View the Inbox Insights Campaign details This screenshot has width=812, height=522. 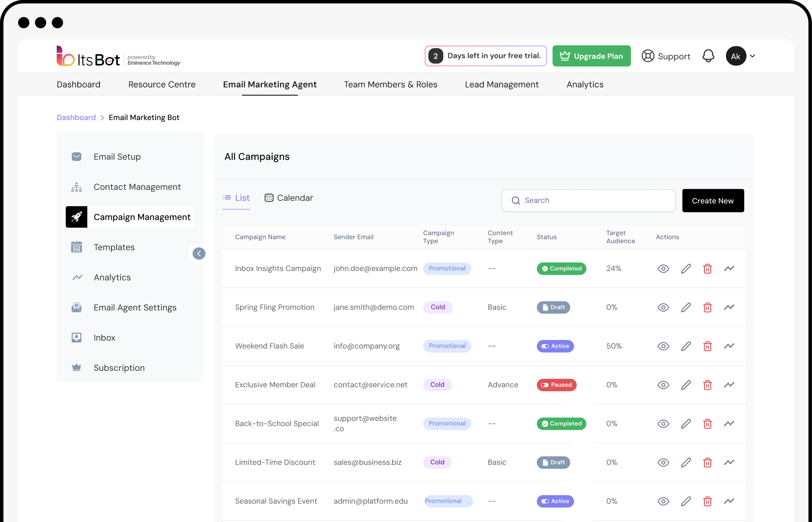663,268
